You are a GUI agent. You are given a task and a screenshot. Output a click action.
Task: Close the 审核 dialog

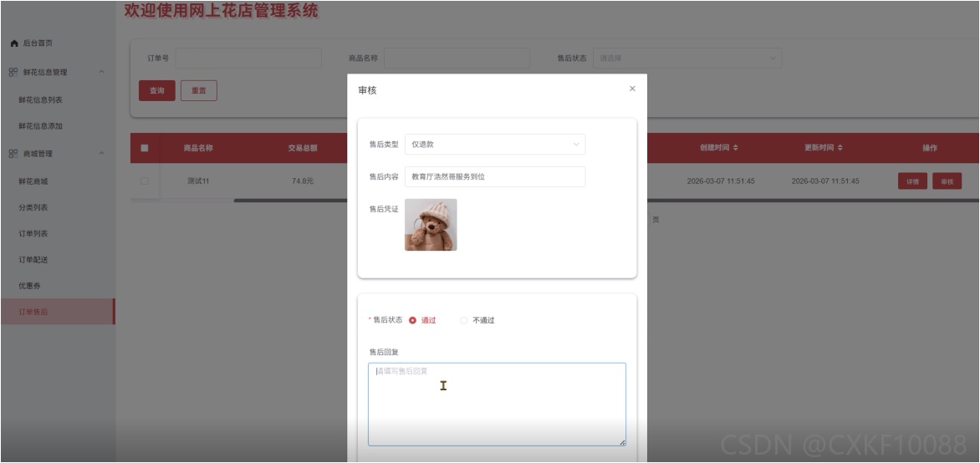click(632, 89)
